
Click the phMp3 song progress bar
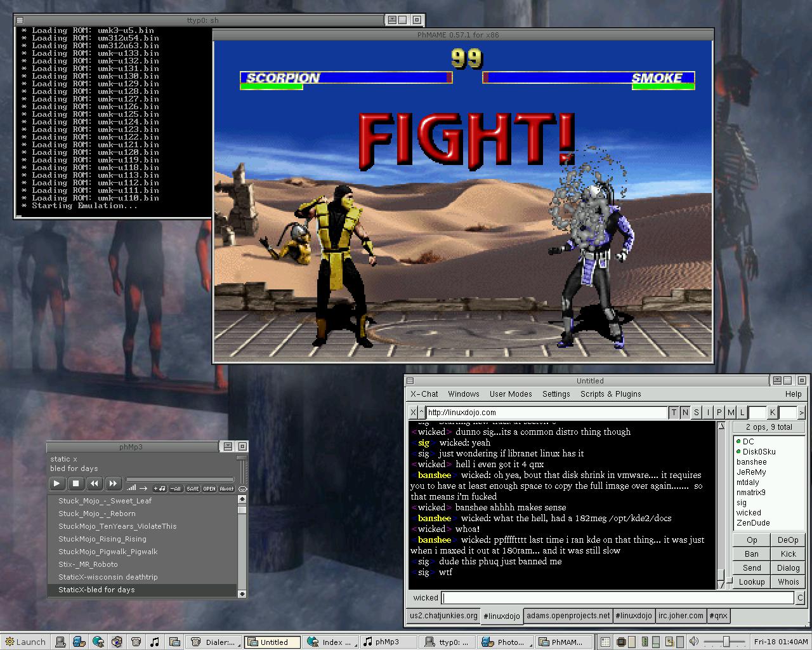(x=180, y=480)
